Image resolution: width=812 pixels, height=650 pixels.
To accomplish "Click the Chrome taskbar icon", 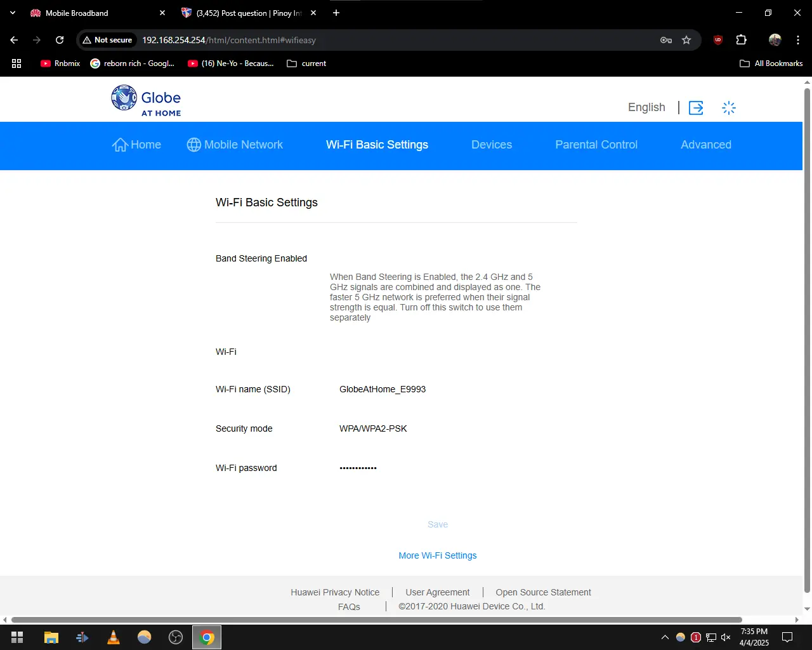I will click(207, 637).
